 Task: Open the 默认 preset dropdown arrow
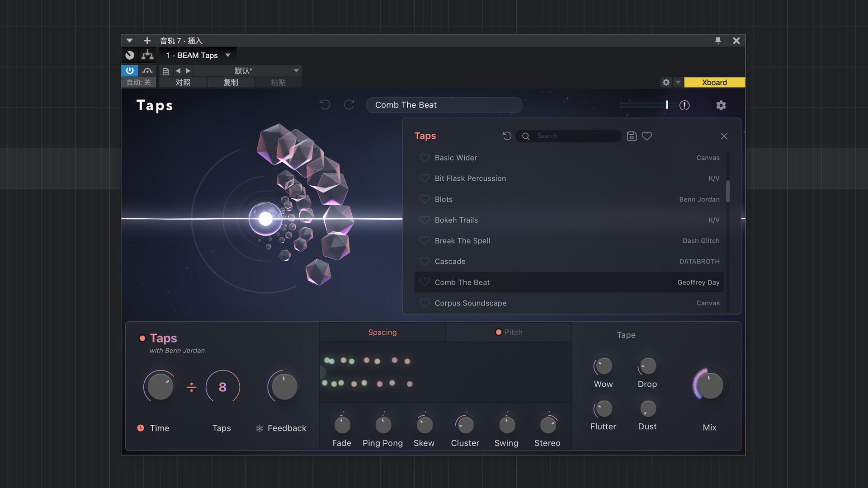click(296, 70)
